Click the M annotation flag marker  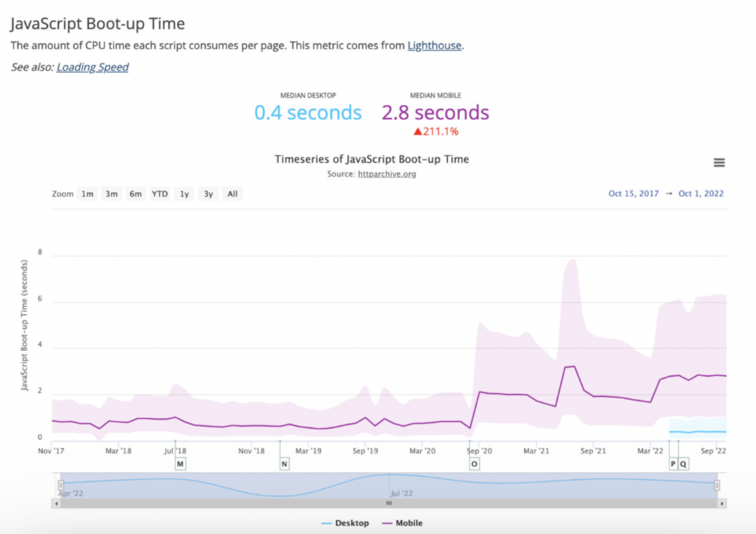click(180, 464)
